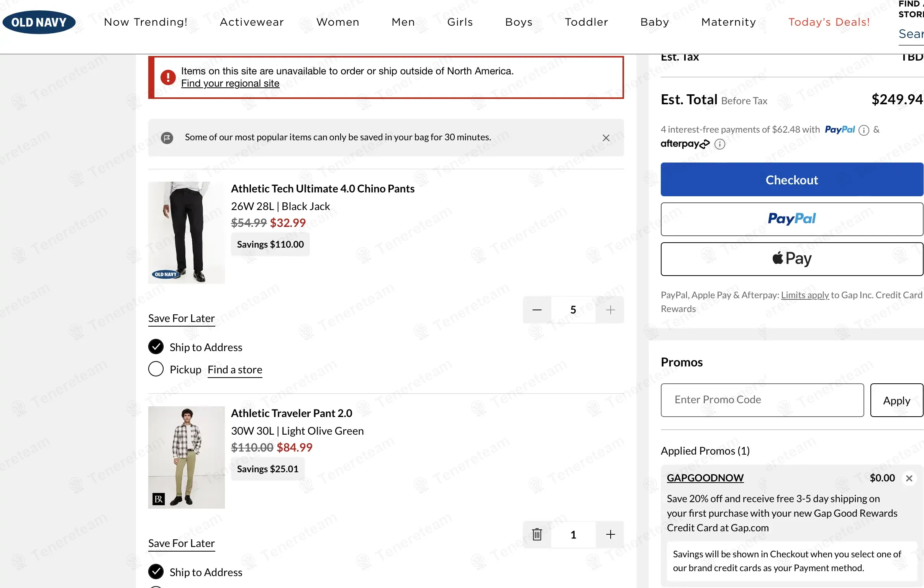Open the Women menu

[x=337, y=22]
